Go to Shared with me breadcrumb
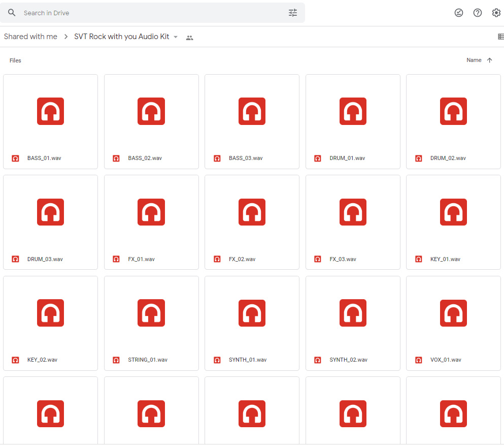This screenshot has height=446, width=504. click(30, 37)
